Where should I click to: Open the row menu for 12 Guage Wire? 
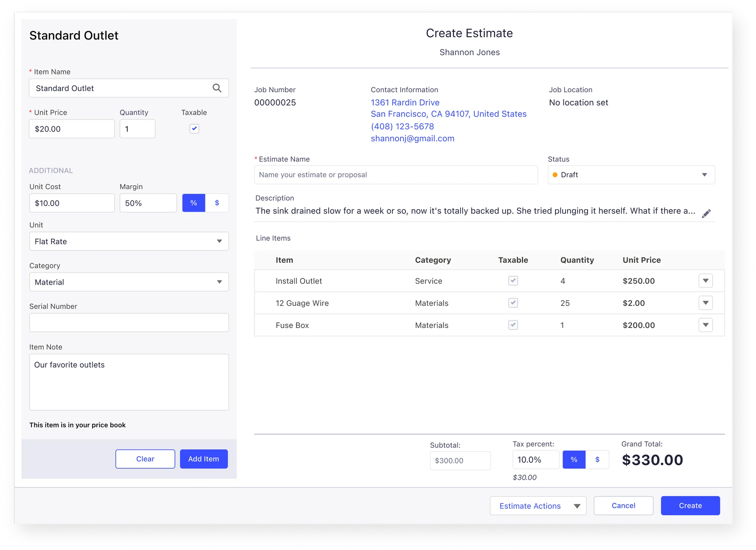click(705, 303)
